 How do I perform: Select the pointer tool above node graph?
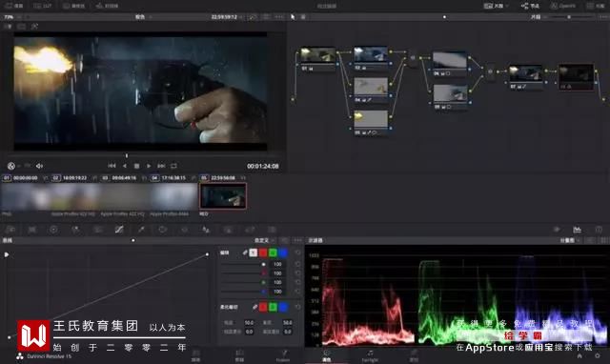293,17
